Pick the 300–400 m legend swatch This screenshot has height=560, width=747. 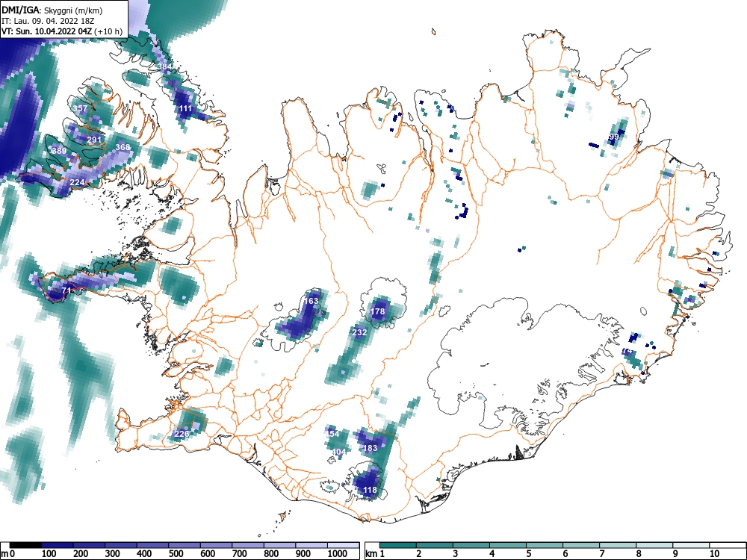tap(121, 545)
